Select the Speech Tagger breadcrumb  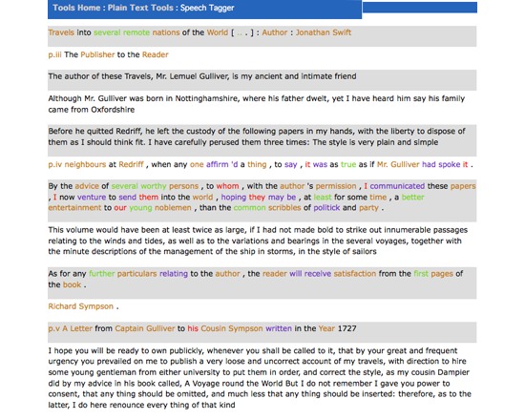click(207, 8)
